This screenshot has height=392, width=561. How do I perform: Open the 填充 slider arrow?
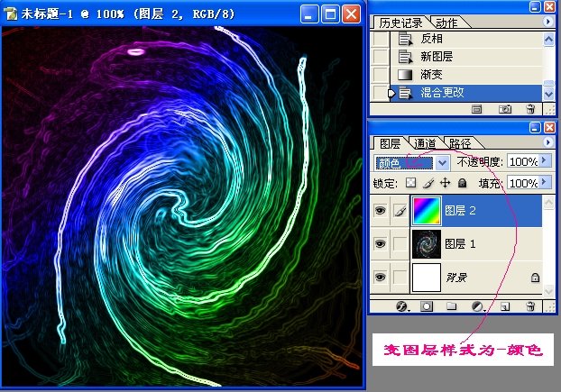pyautogui.click(x=545, y=182)
